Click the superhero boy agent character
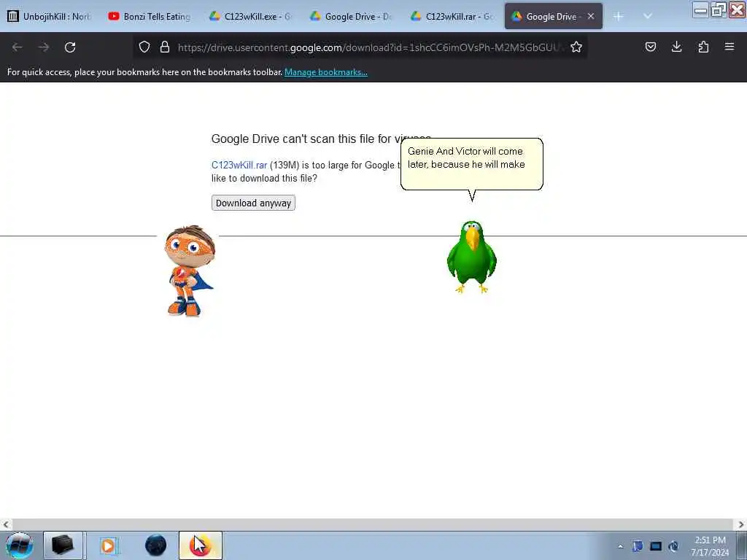The image size is (747, 560). (190, 271)
